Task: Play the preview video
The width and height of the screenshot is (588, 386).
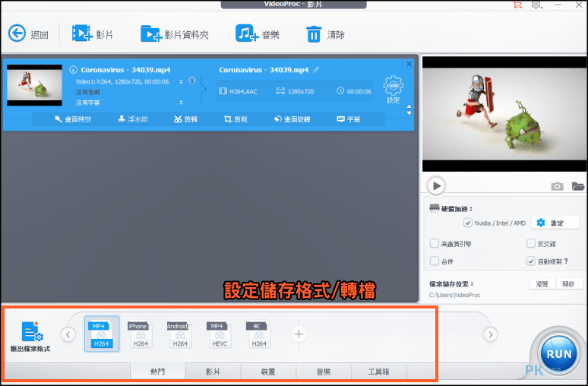Action: point(436,185)
